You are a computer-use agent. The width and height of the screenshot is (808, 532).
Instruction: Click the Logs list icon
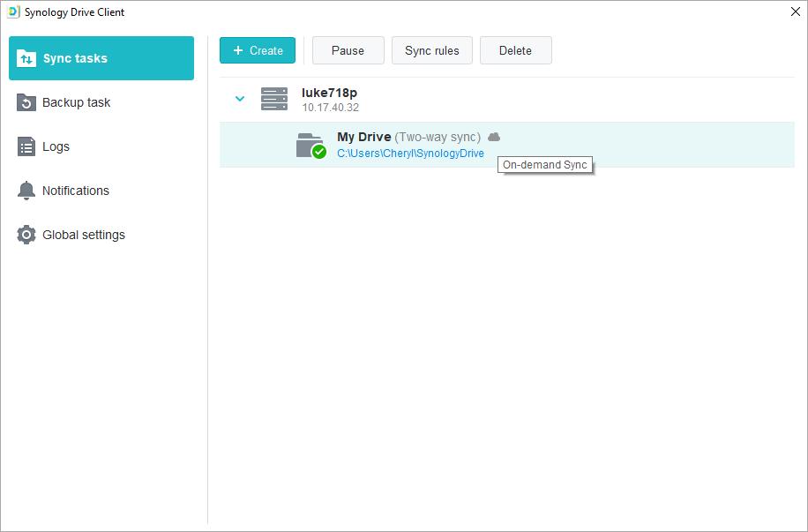(26, 146)
